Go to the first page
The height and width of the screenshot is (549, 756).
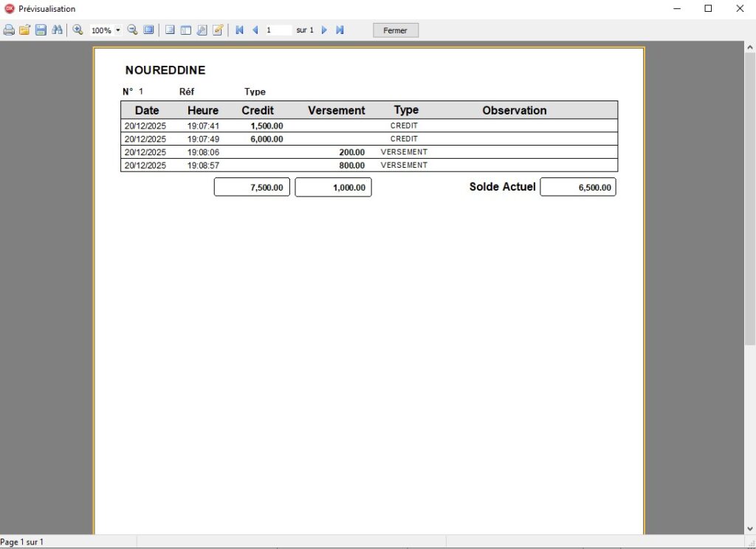coord(239,30)
